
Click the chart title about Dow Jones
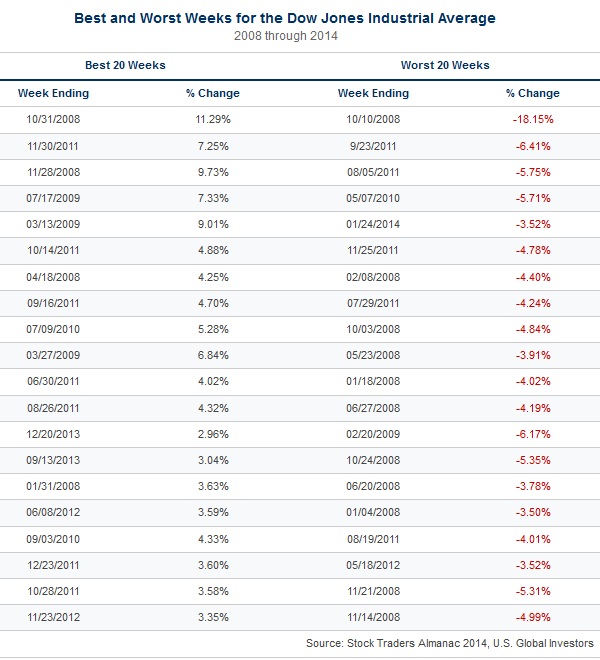299,18
